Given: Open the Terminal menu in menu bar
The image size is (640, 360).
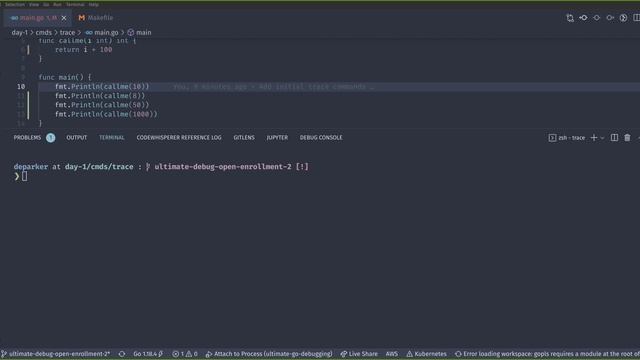Looking at the screenshot, I should pos(75,4).
